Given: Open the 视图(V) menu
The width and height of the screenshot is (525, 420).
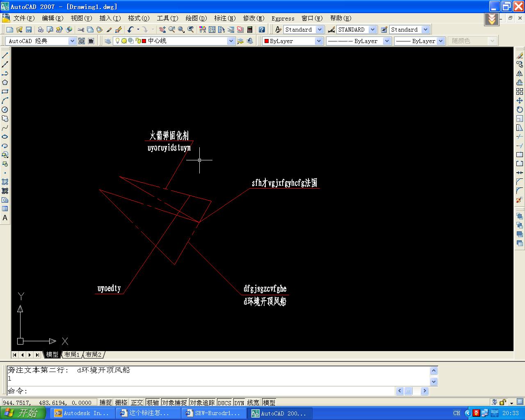Looking at the screenshot, I should 81,18.
